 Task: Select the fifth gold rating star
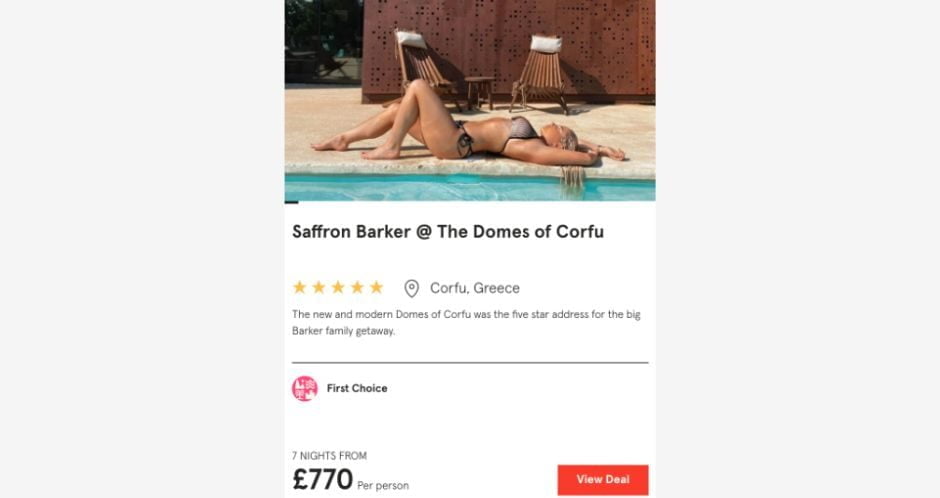(x=376, y=288)
